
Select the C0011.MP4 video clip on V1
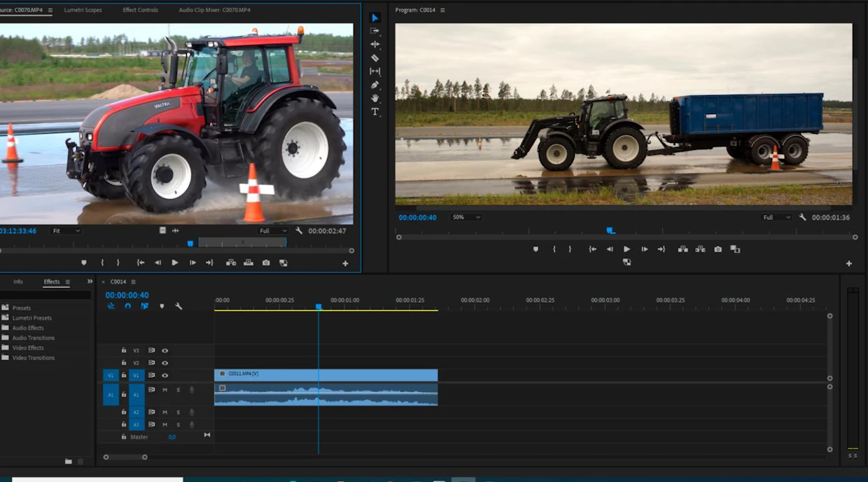(x=325, y=375)
